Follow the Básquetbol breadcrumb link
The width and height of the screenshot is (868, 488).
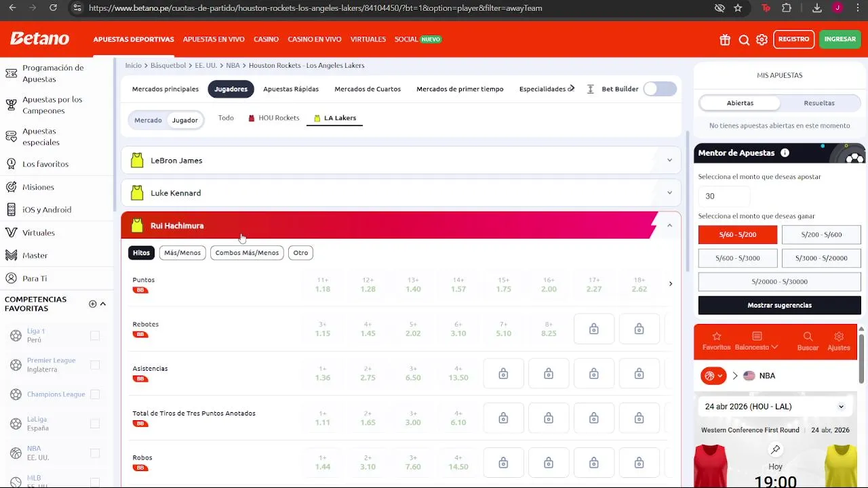pyautogui.click(x=168, y=66)
